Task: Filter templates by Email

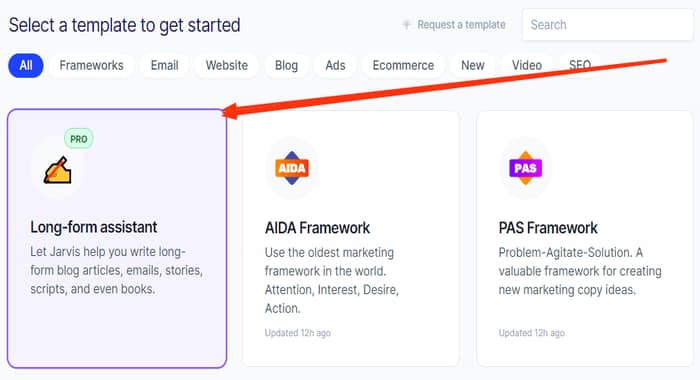Action: tap(164, 66)
